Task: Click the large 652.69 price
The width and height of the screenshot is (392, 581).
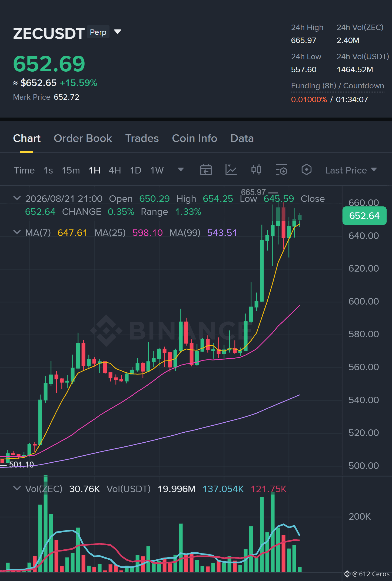Action: coord(49,64)
